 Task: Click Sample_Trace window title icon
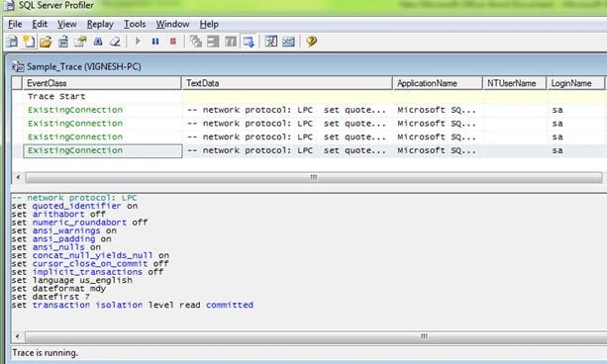point(18,66)
